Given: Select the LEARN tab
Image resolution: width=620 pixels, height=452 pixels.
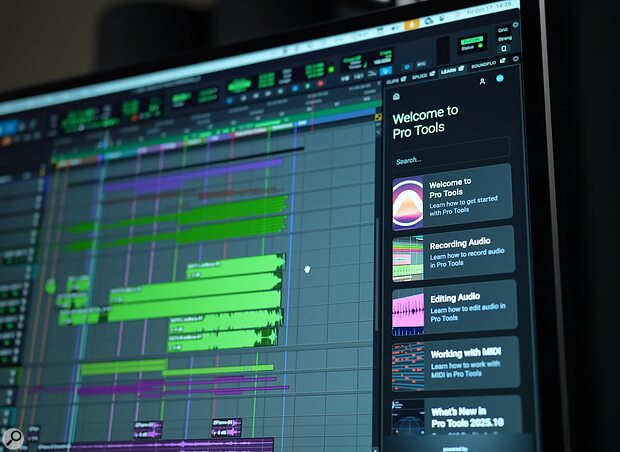Looking at the screenshot, I should (x=448, y=71).
